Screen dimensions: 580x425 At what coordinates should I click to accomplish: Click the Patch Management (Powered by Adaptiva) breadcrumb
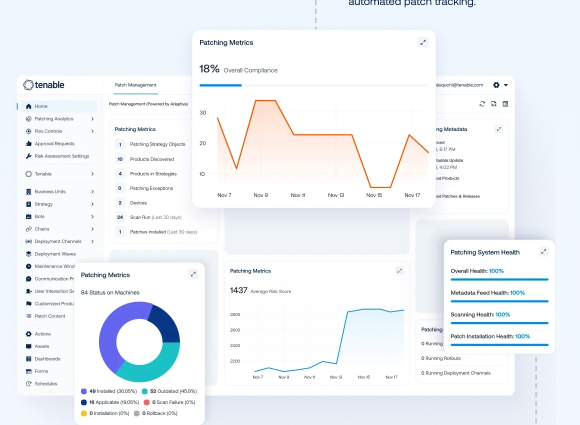(x=148, y=104)
